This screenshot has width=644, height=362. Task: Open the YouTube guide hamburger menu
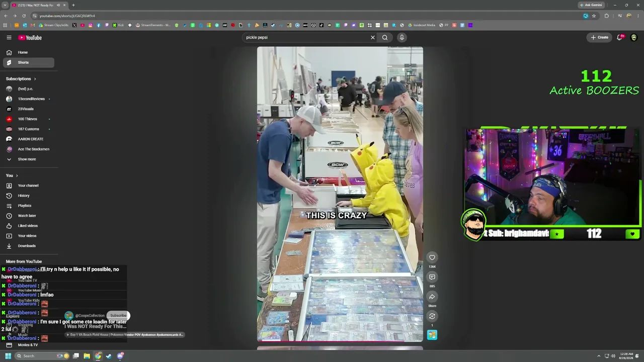coord(9,38)
